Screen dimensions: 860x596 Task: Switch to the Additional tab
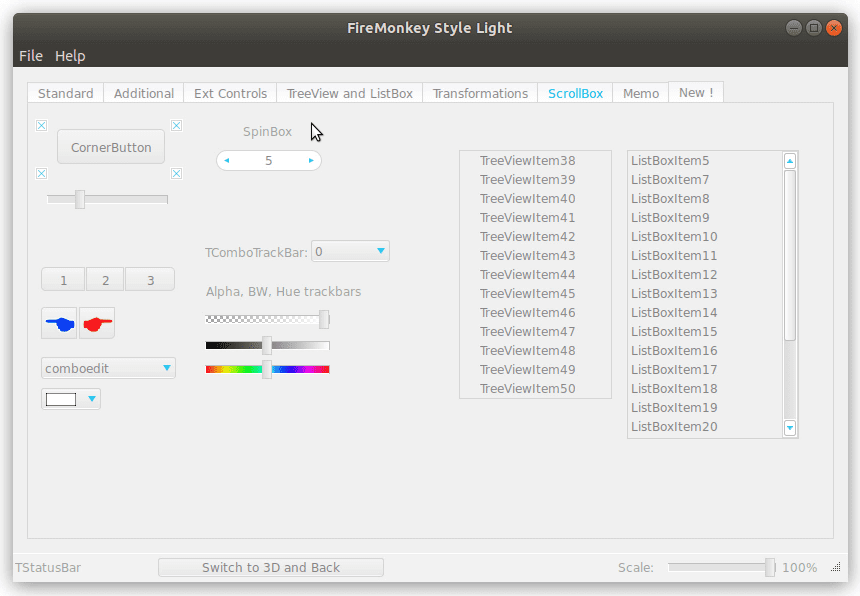click(x=144, y=93)
